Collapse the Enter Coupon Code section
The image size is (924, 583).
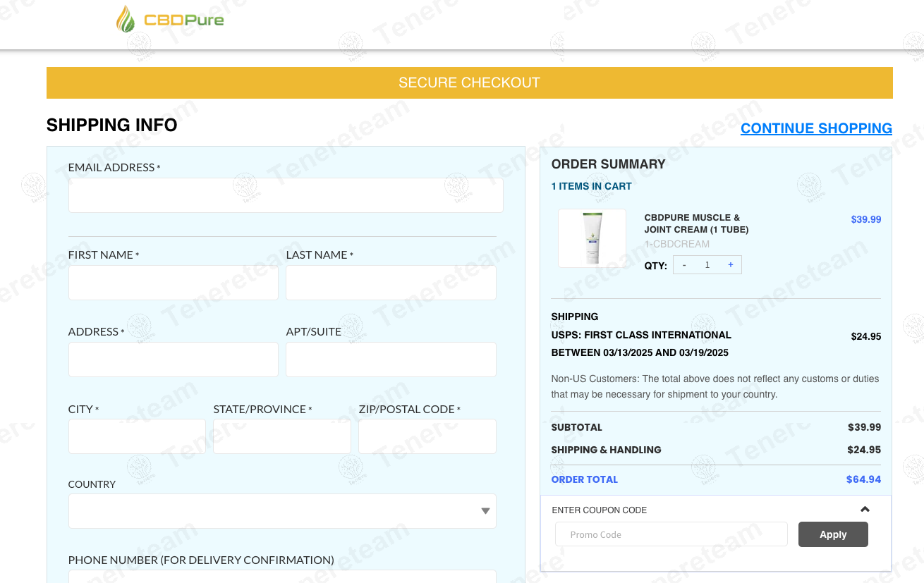(865, 510)
